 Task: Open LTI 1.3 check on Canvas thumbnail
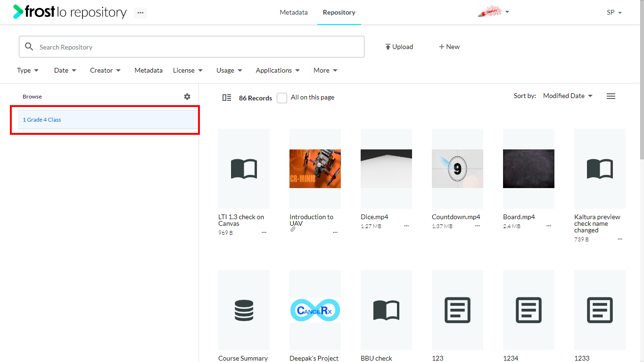coord(244,169)
